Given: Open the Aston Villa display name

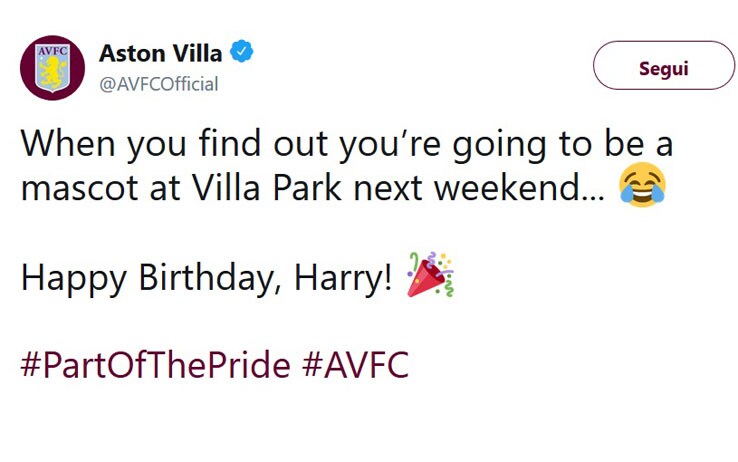Looking at the screenshot, I should [x=160, y=53].
